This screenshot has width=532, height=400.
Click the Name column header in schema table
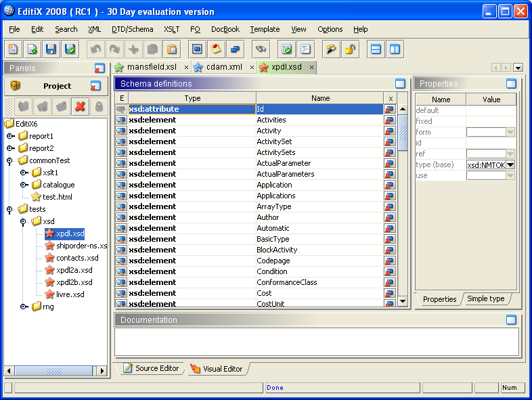click(320, 98)
